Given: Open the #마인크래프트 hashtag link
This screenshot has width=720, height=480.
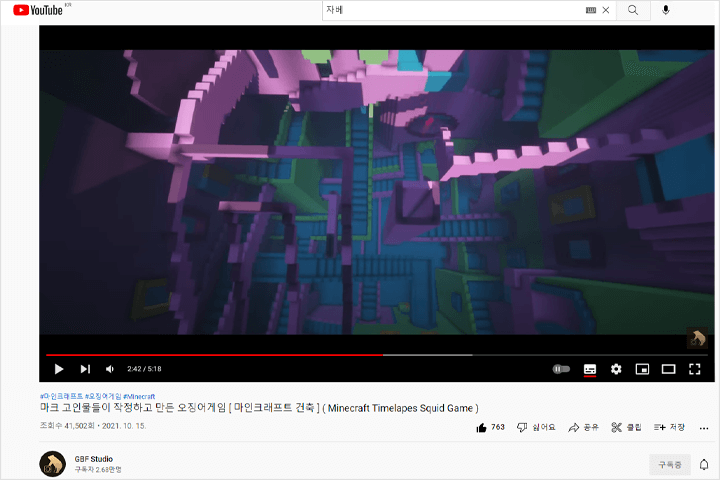Looking at the screenshot, I should (62, 396).
